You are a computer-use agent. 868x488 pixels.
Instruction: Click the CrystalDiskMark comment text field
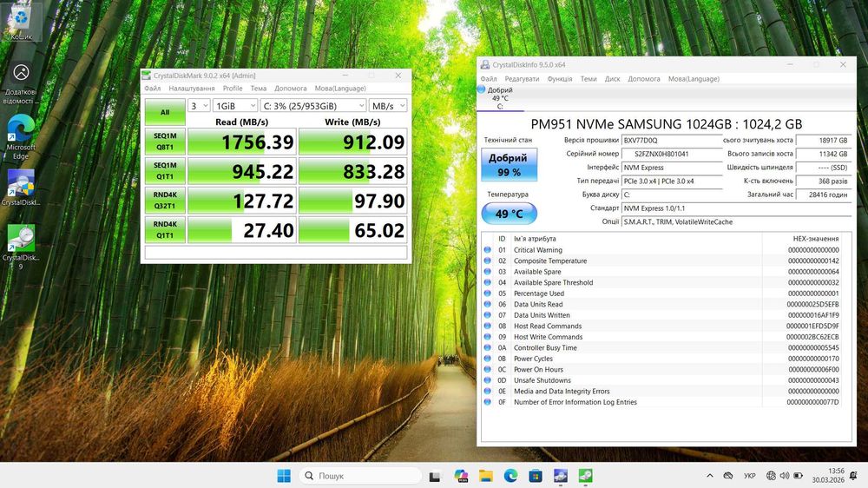[276, 253]
